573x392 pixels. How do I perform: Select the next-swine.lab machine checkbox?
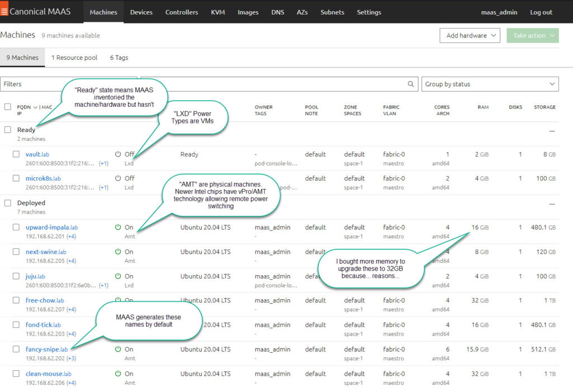pos(16,252)
